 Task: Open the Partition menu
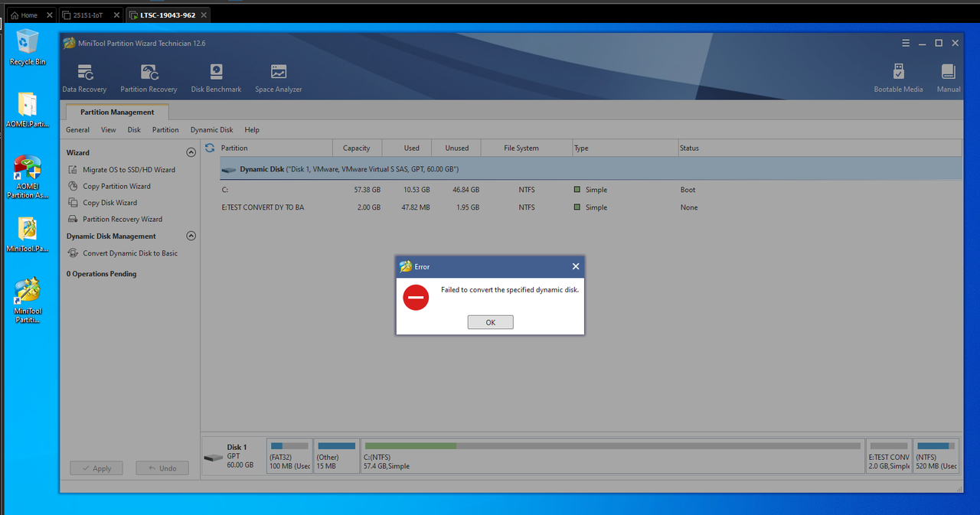pos(165,130)
